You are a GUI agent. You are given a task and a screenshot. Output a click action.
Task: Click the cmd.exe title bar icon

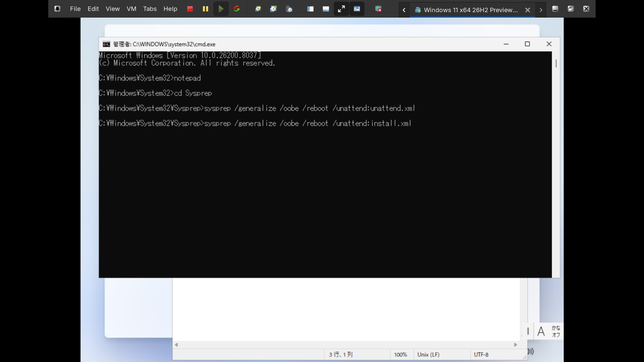(106, 44)
